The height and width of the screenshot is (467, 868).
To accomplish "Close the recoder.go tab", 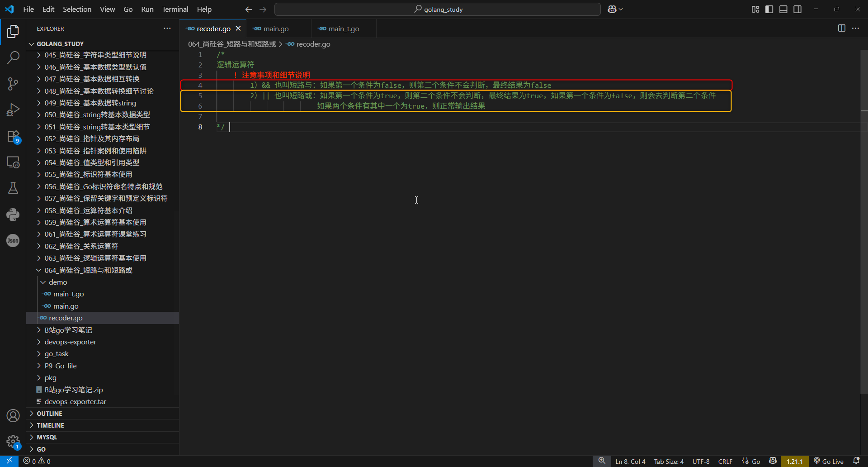I will tap(238, 29).
